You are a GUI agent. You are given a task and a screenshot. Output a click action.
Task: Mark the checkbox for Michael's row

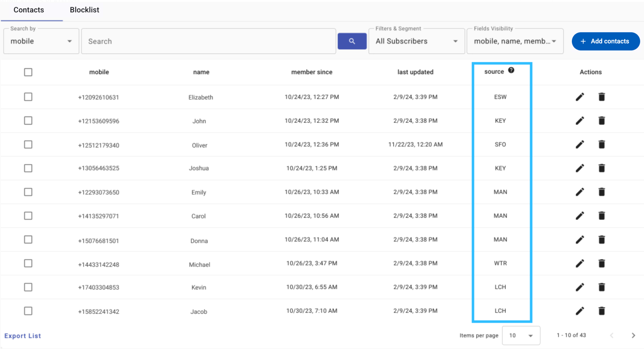coord(28,263)
